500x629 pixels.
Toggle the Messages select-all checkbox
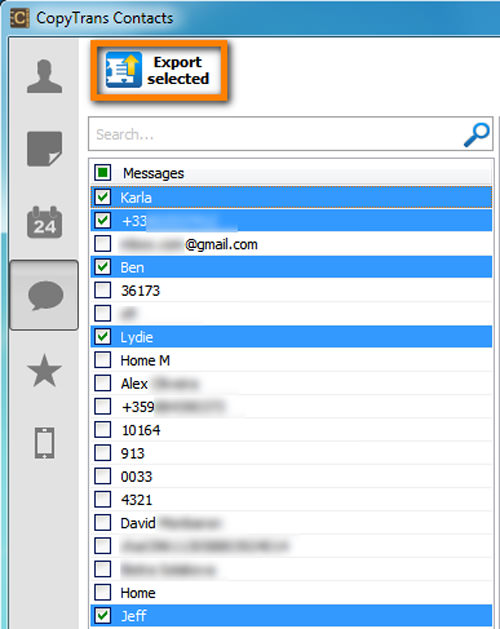tap(103, 173)
